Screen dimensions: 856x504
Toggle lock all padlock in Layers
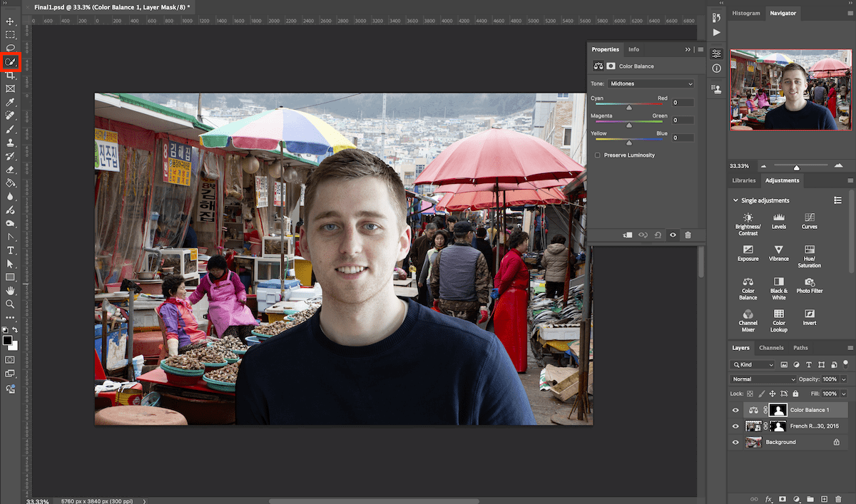[795, 394]
